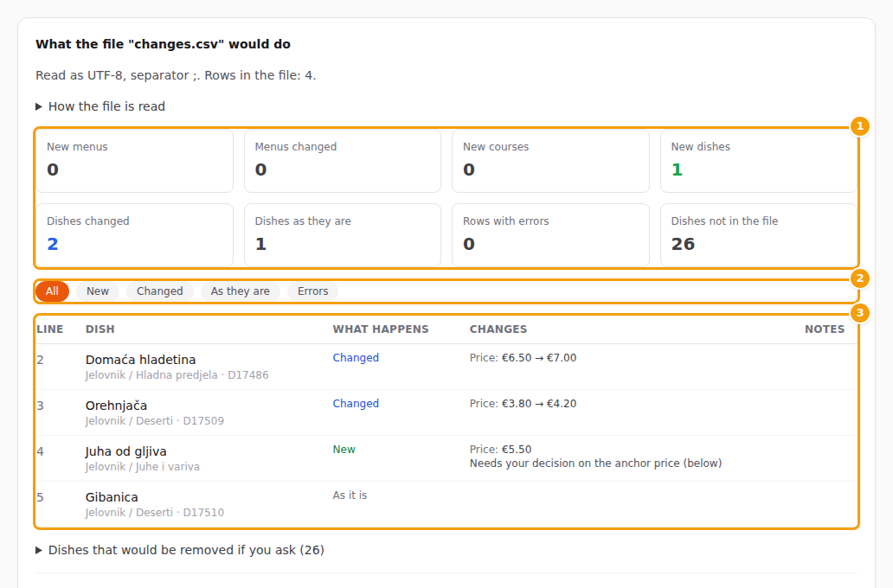The width and height of the screenshot is (893, 588).
Task: Select the "Dishes as they are" card
Action: 343,235
